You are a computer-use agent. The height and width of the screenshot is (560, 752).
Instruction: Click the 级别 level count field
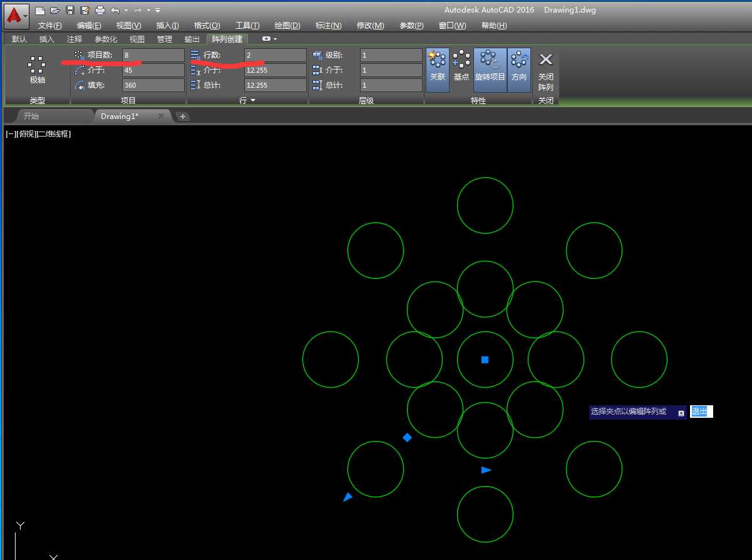tap(391, 55)
